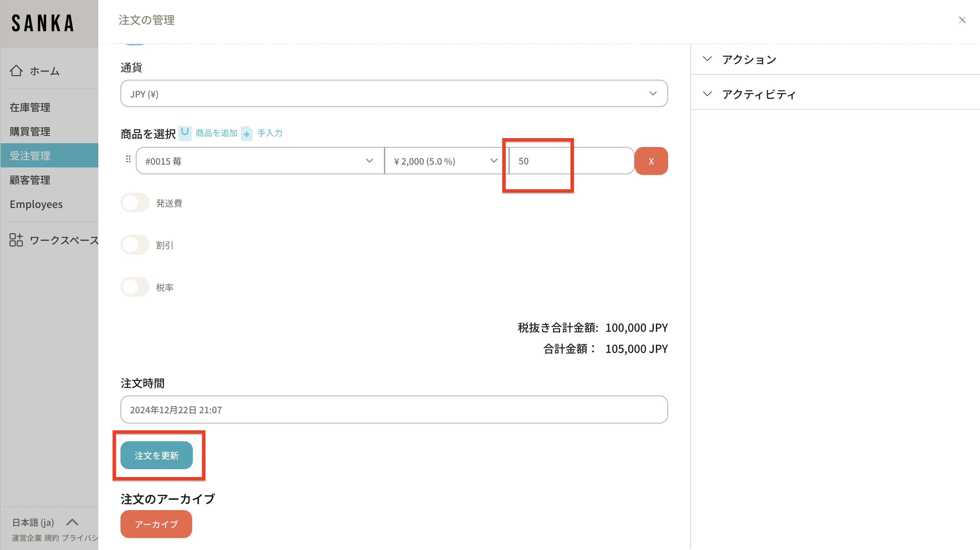Open 顧客管理 menu item
The width and height of the screenshot is (980, 550).
click(x=30, y=180)
